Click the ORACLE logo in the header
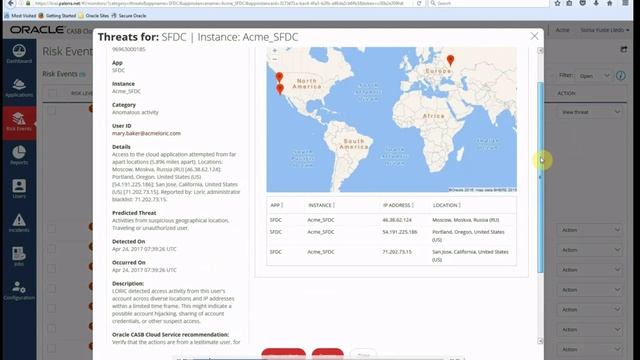 coord(37,30)
